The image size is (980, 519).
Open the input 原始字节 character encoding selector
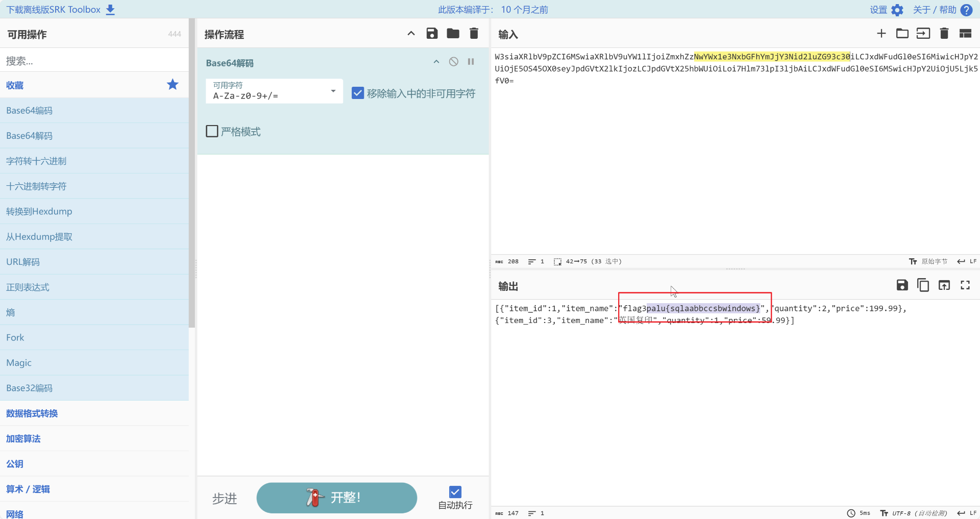pyautogui.click(x=928, y=261)
